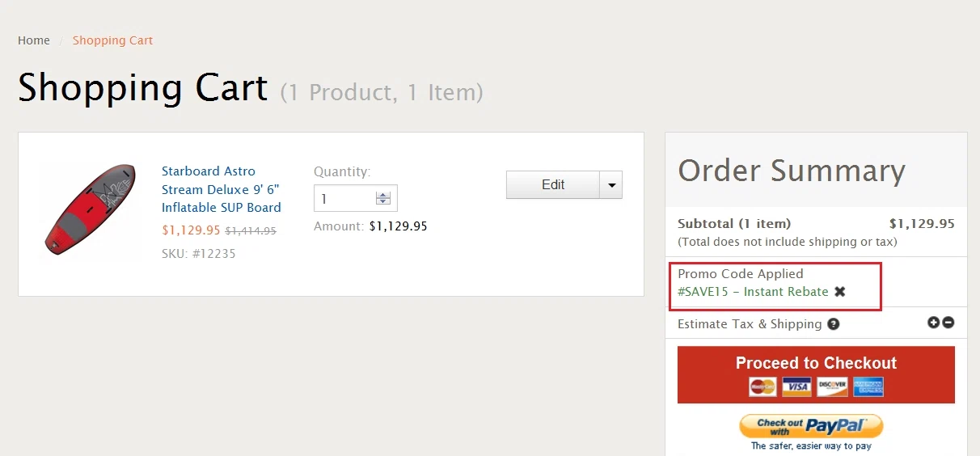980x456 pixels.
Task: Click Proceed to Checkout button
Action: pos(816,375)
